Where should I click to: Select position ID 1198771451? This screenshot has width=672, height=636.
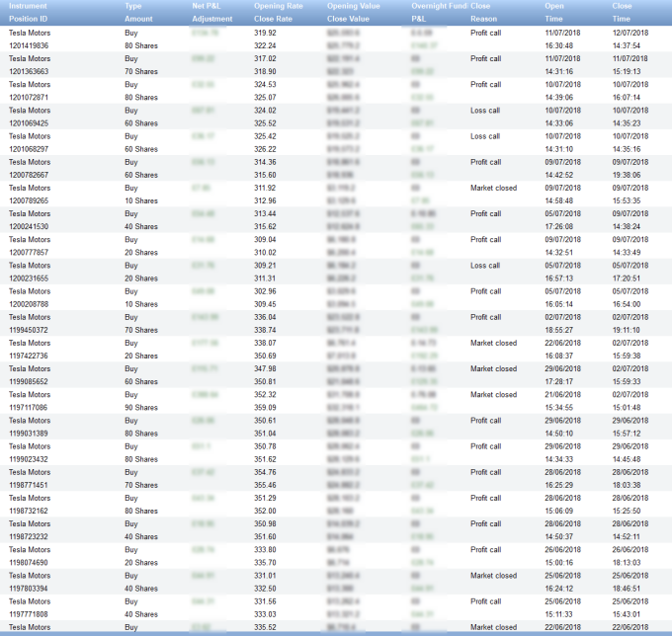coord(29,485)
